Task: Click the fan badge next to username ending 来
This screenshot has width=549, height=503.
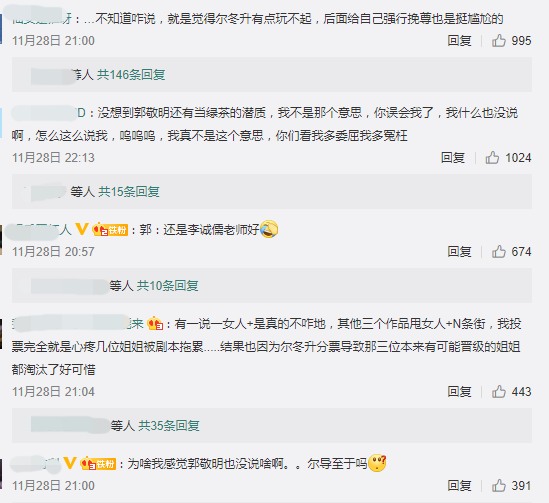Action: [155, 323]
